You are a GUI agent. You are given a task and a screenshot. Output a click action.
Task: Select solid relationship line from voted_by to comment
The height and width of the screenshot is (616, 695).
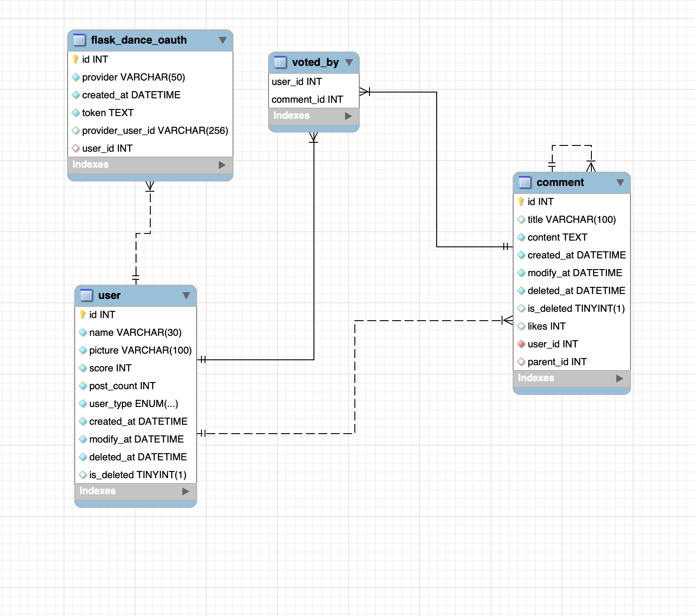click(x=437, y=169)
